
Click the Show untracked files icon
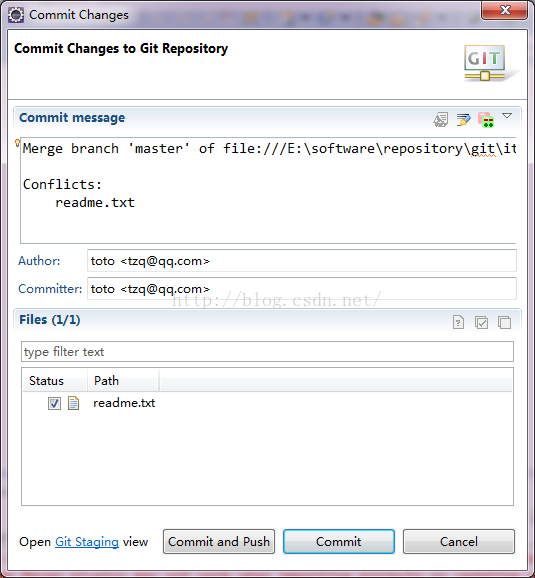tap(458, 322)
